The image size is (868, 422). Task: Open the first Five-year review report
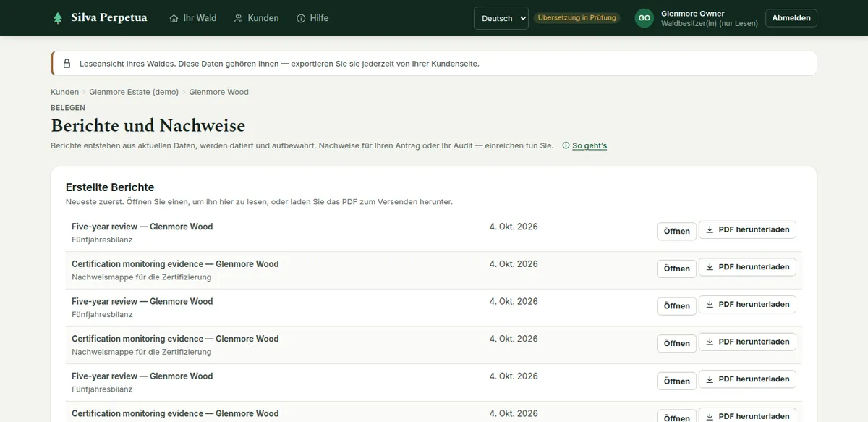[x=676, y=231]
